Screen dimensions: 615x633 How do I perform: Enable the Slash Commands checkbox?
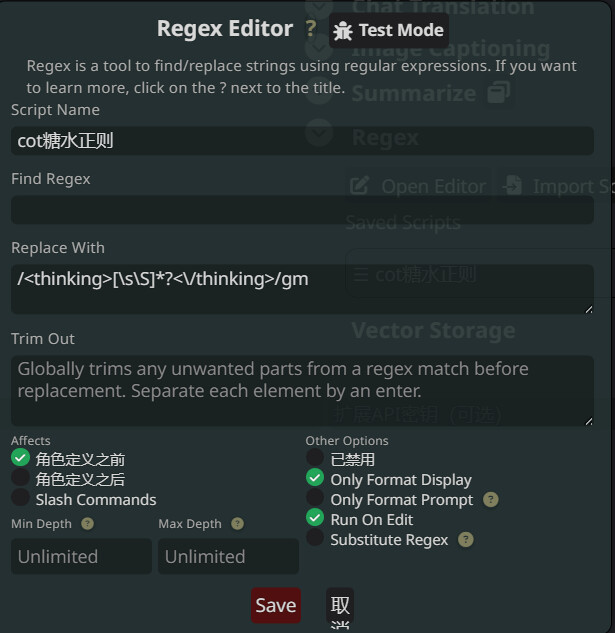21,498
